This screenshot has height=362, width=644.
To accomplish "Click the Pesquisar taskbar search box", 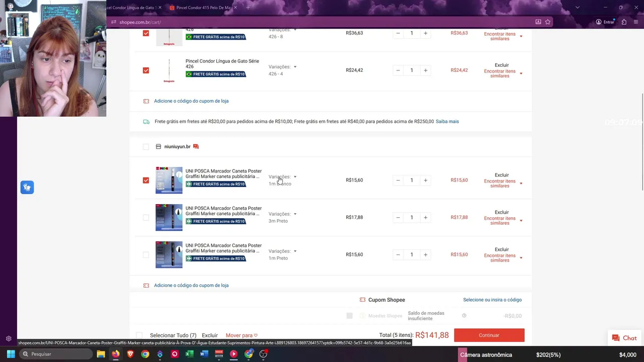I will click(x=56, y=354).
